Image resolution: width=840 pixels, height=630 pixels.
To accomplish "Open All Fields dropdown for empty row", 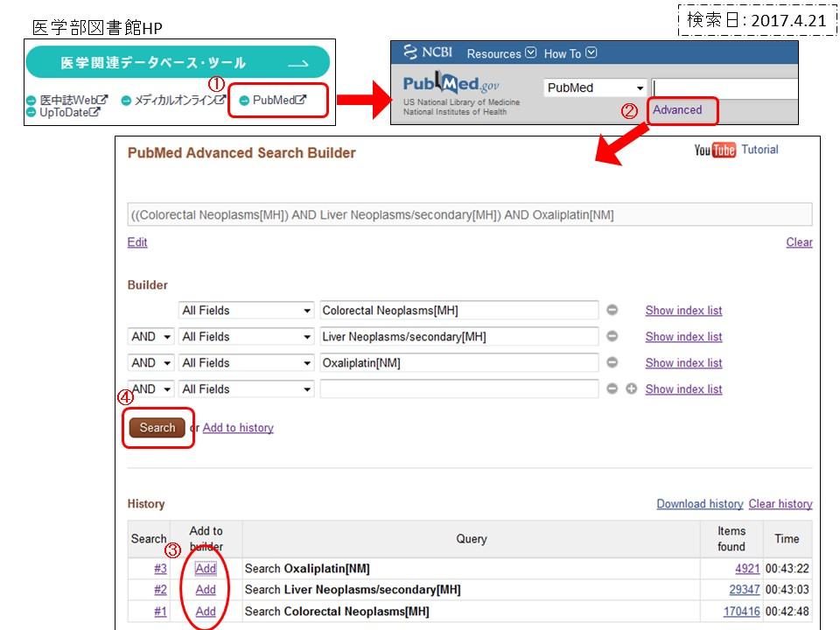I will pyautogui.click(x=246, y=388).
